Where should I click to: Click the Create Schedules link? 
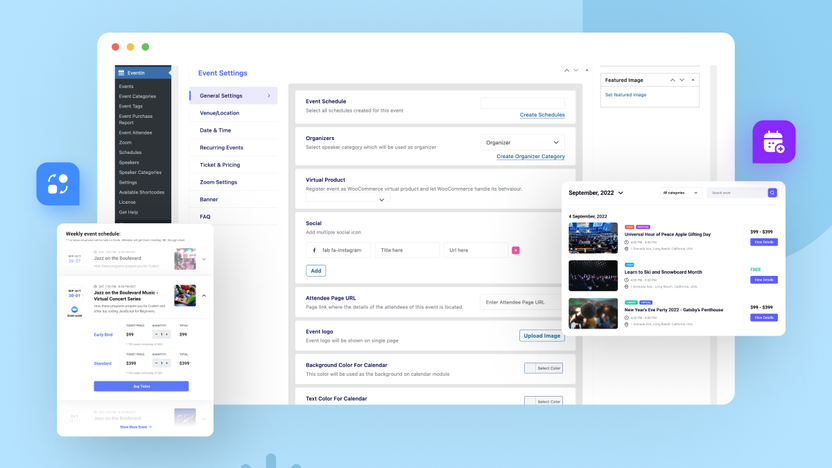pos(542,115)
